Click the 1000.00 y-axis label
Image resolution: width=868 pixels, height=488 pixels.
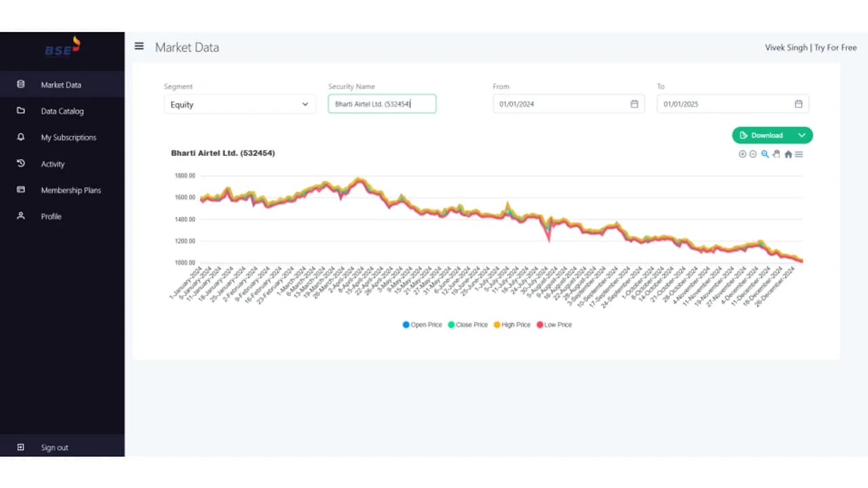click(x=184, y=262)
